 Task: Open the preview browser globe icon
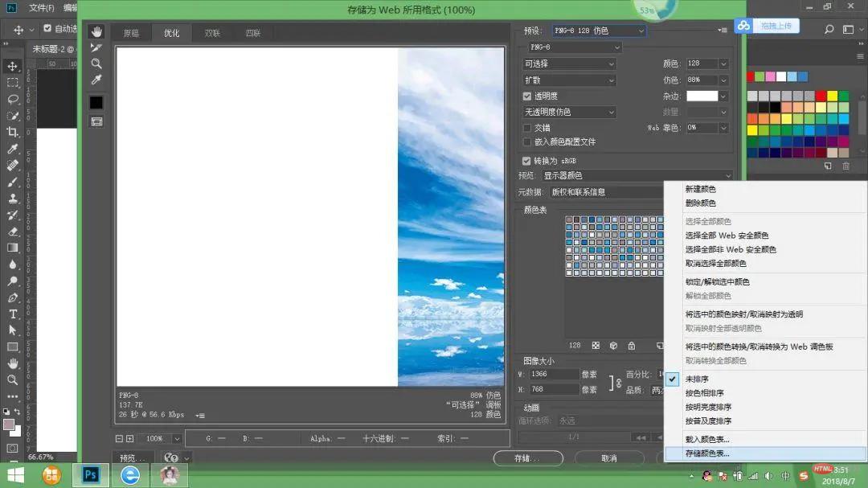pyautogui.click(x=171, y=458)
